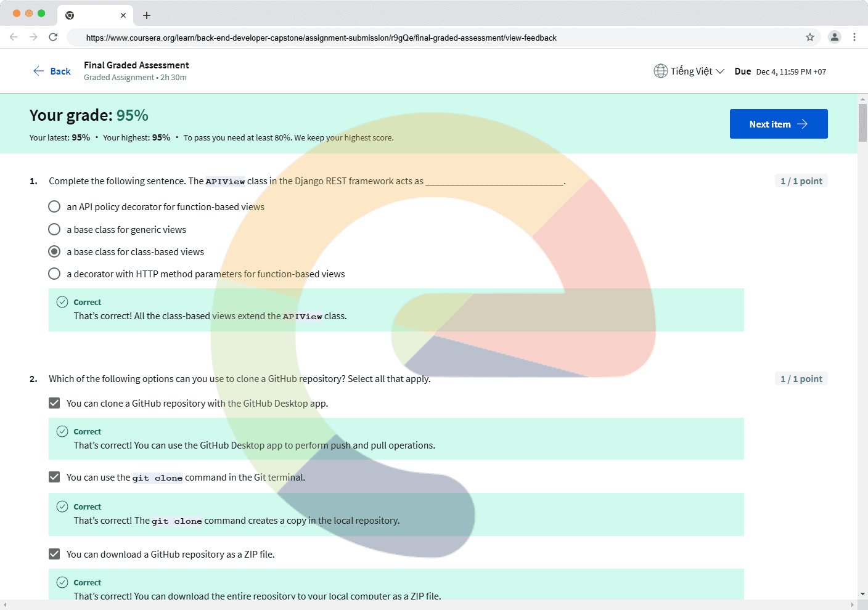The height and width of the screenshot is (610, 868).
Task: Go Back to the previous course page
Action: pyautogui.click(x=52, y=71)
